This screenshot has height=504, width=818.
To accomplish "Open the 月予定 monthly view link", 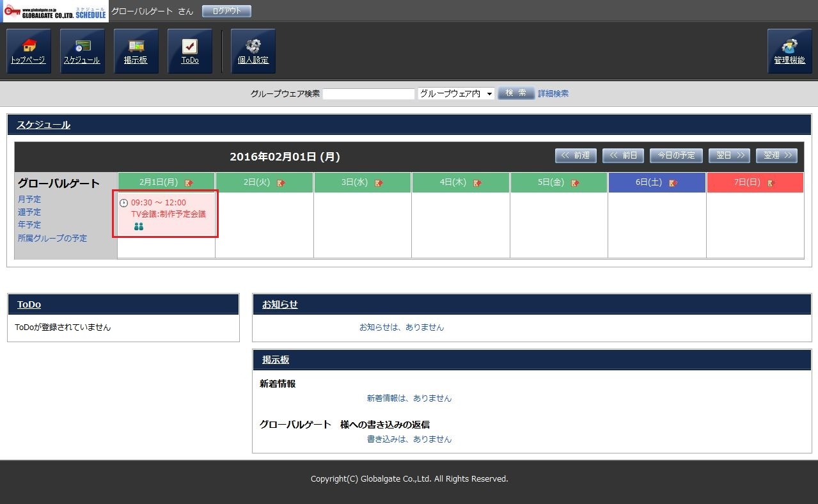I will (29, 200).
